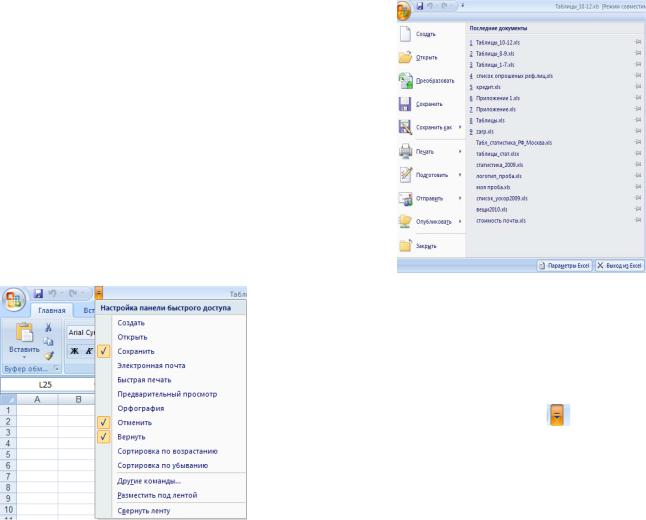Open the Вставить paste options dropdown arrow
This screenshot has height=520, width=646.
coord(24,357)
